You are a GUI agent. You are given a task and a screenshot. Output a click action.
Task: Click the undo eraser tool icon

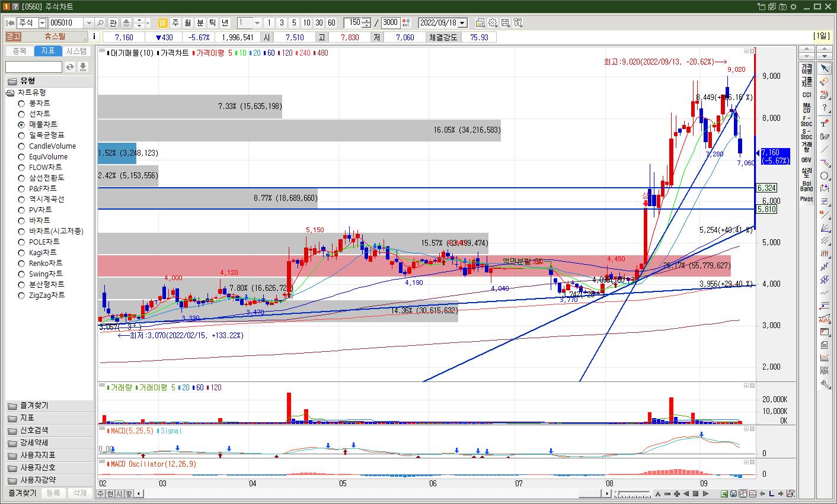click(825, 82)
